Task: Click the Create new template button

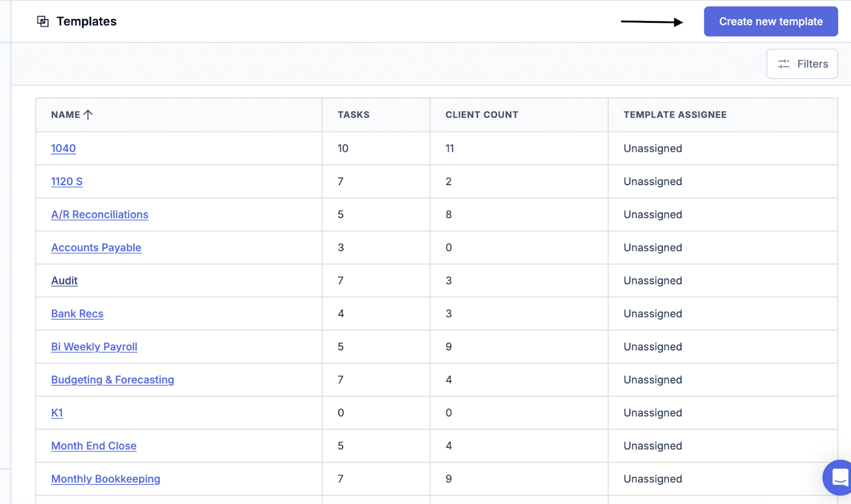Action: [x=770, y=21]
